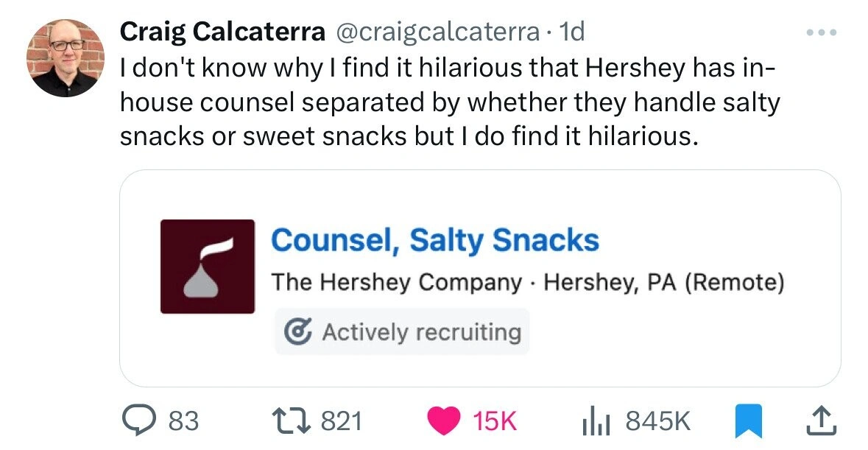Click The Hershey Company location line

point(526,282)
